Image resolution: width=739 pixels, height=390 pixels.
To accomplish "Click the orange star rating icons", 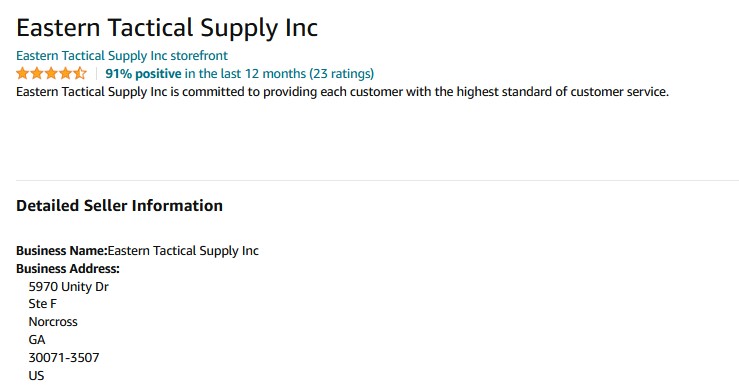I will click(51, 74).
